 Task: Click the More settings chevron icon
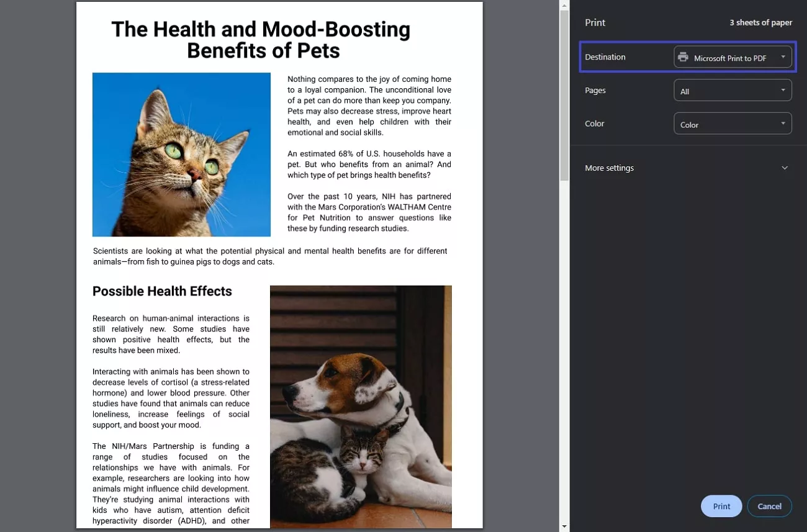[785, 168]
